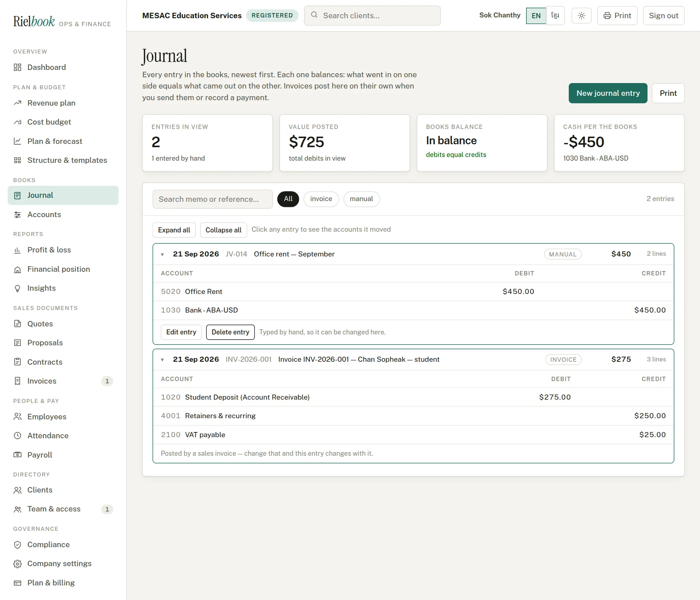Viewport: 700px width, 600px height.
Task: Focus the Search memo or reference field
Action: (x=213, y=199)
